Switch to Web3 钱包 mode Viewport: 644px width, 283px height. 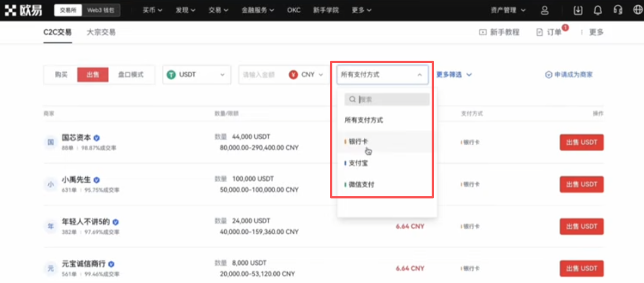[x=100, y=10]
